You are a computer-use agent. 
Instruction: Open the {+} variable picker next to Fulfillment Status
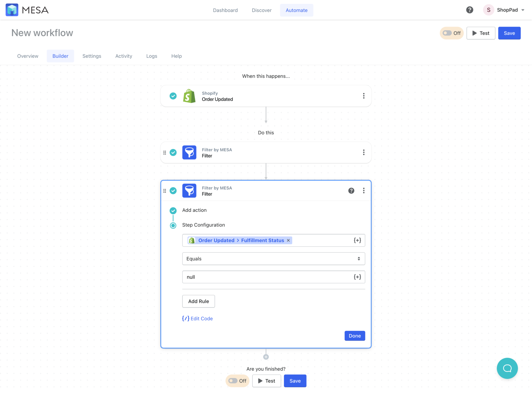click(x=357, y=240)
